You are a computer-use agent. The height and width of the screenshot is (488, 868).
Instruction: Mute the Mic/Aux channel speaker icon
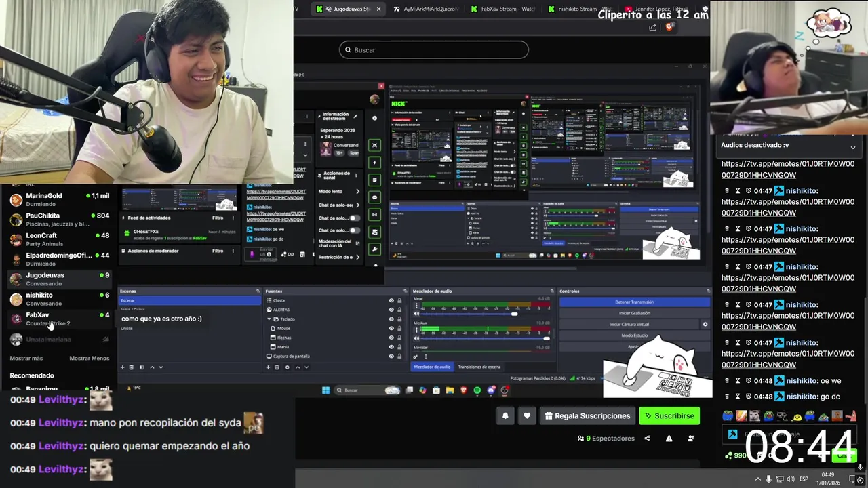coord(416,338)
